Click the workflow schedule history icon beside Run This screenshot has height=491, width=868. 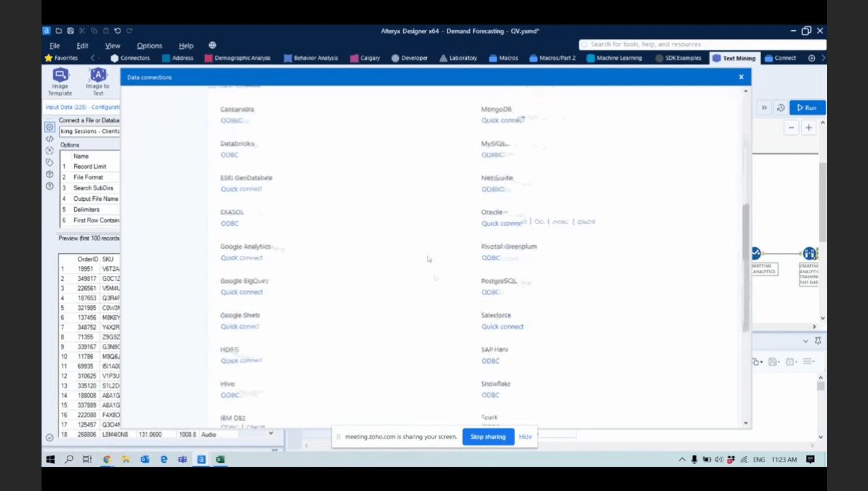tap(781, 108)
